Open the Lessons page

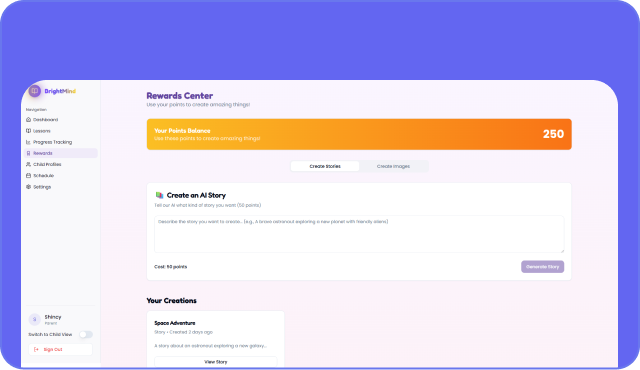coord(61,131)
